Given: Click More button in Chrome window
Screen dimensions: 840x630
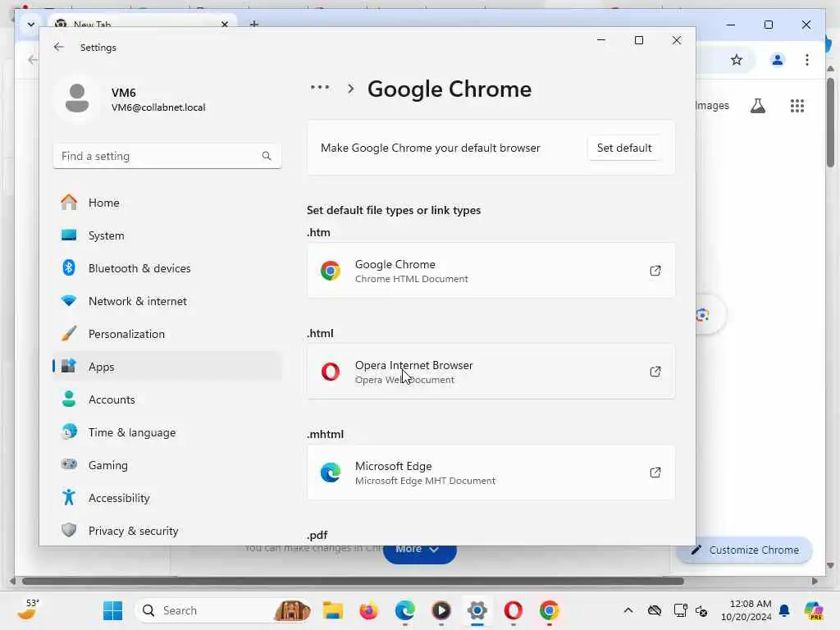Looking at the screenshot, I should click(419, 551).
